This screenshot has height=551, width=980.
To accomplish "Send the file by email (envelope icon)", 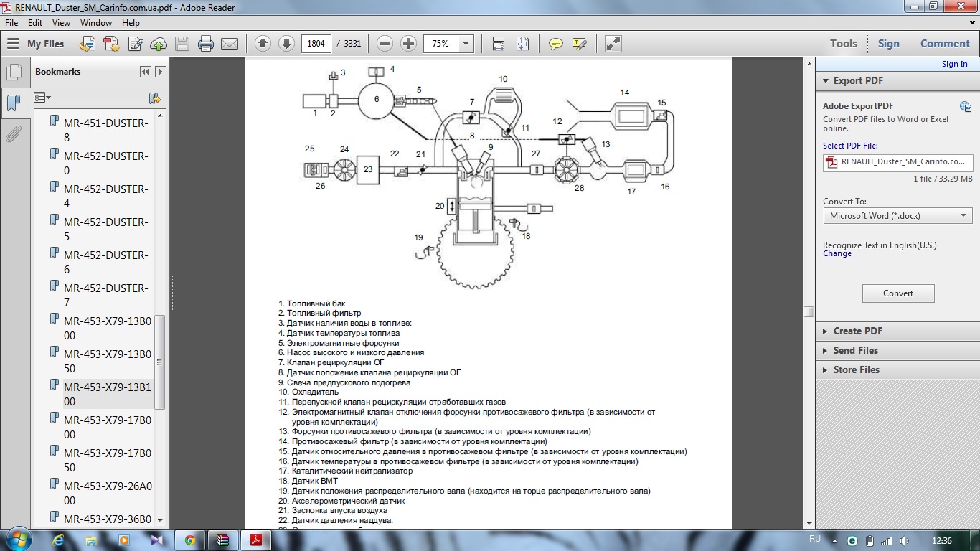I will point(230,44).
